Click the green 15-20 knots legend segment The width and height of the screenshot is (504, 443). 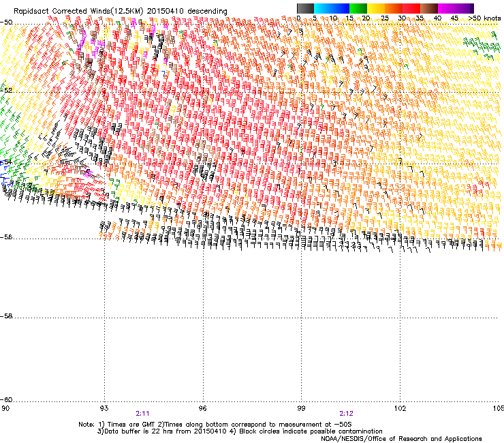(x=358, y=8)
